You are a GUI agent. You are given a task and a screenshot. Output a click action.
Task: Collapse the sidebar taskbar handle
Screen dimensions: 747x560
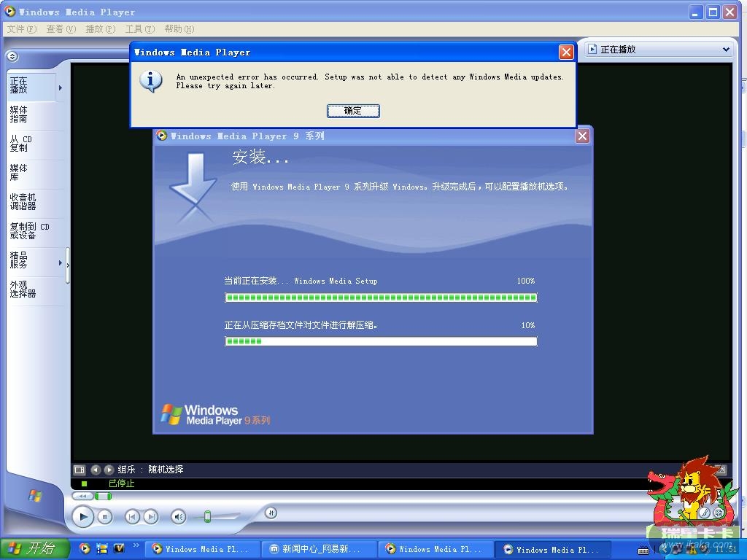coord(68,265)
